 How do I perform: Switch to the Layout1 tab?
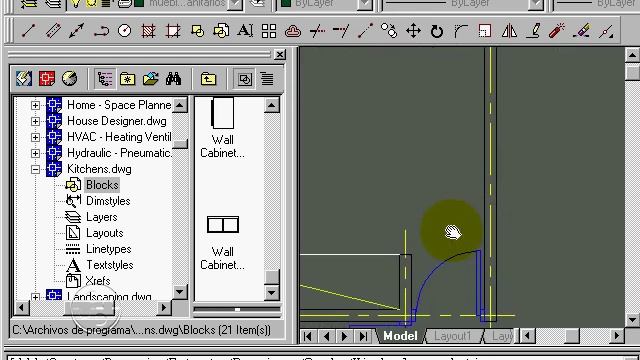coord(453,336)
